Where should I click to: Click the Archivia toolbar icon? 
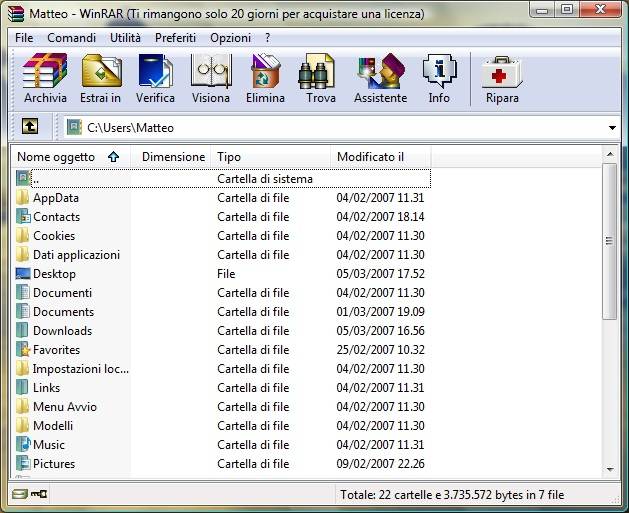click(45, 71)
